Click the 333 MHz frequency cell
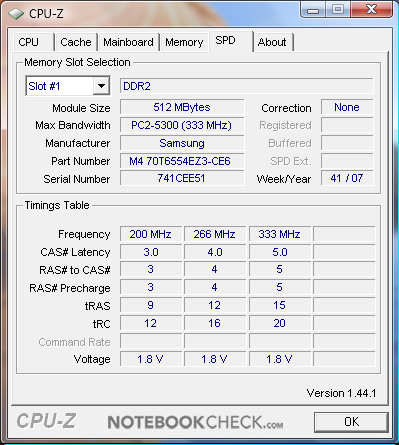This screenshot has height=445, width=399. (x=280, y=234)
